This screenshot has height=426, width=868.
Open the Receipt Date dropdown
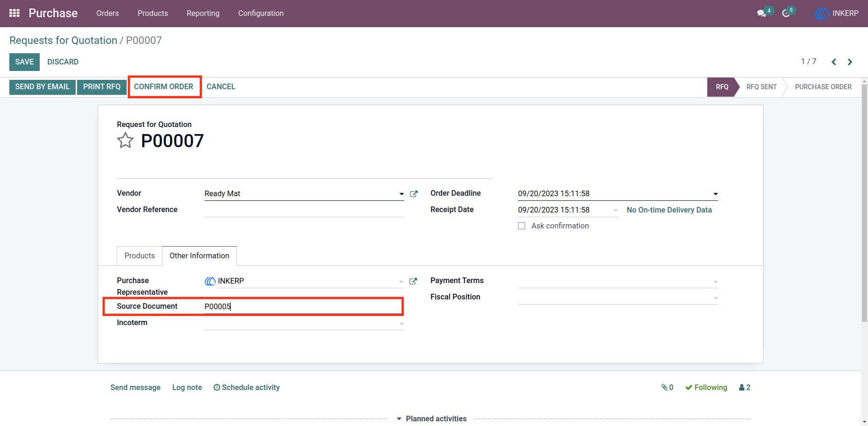[x=615, y=210]
